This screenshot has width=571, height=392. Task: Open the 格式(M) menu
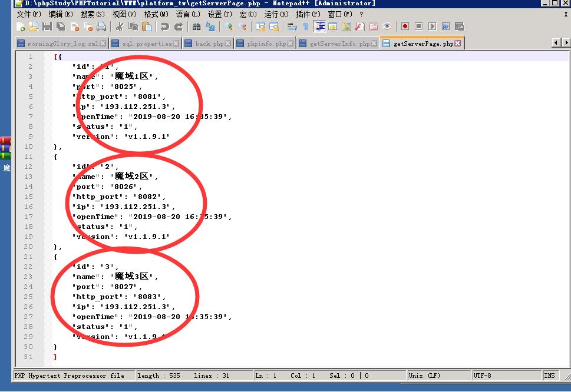tap(156, 14)
